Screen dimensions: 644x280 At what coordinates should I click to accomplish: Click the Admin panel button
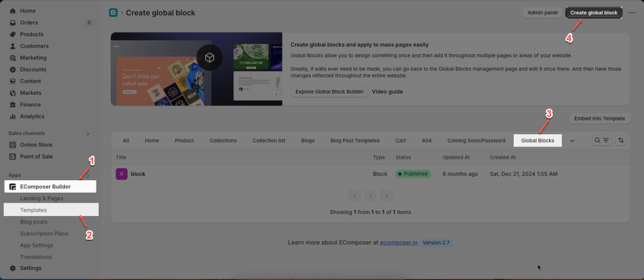tap(543, 13)
